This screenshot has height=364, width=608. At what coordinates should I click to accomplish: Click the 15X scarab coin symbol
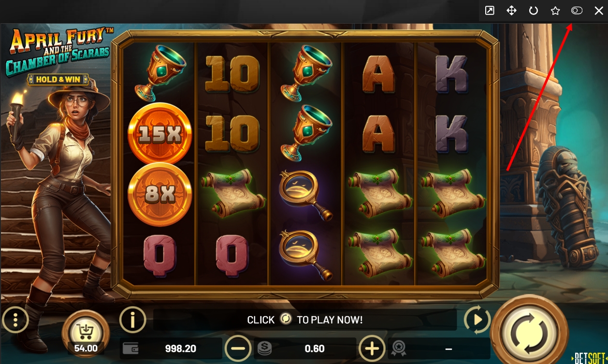coord(159,135)
